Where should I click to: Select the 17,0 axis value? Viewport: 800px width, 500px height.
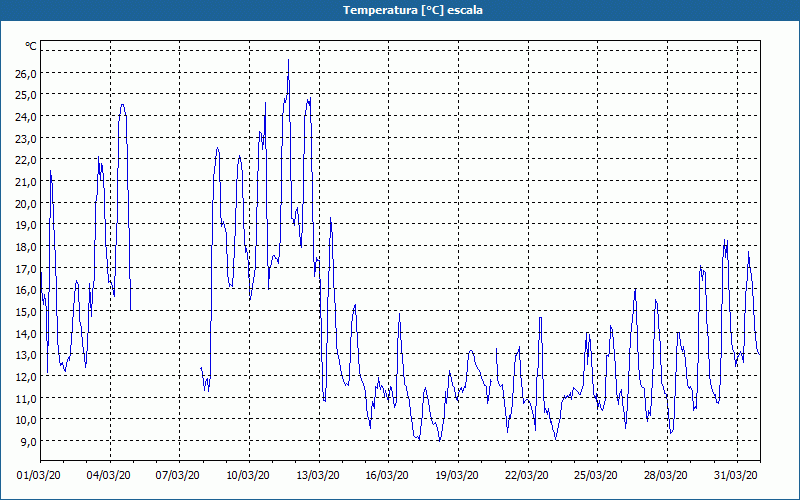click(26, 268)
